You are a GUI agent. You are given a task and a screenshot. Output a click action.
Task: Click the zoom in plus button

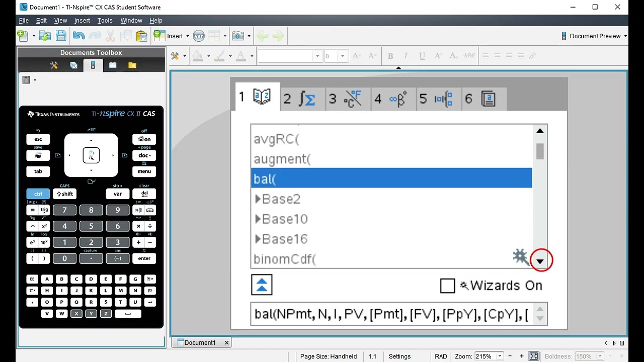(x=522, y=356)
